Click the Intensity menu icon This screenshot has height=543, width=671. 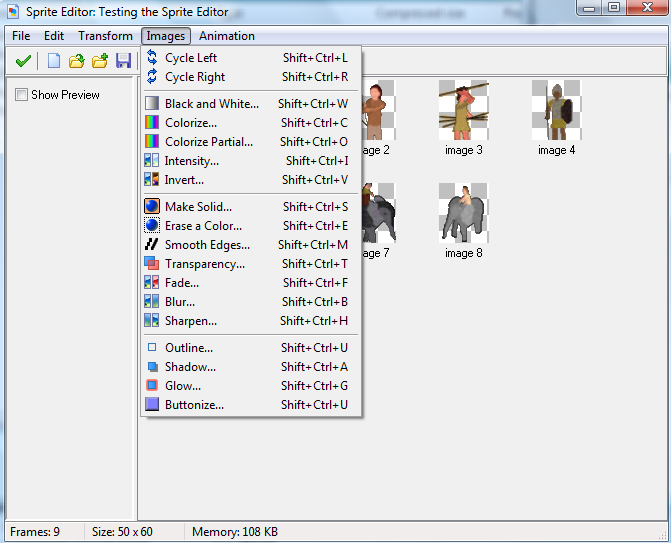(151, 160)
